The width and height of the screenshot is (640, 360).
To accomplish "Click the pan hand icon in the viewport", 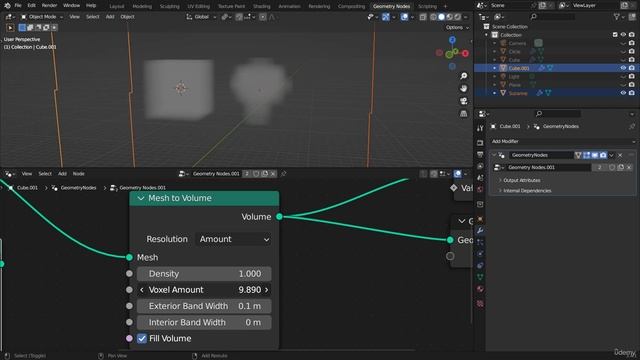I will pyautogui.click(x=464, y=88).
